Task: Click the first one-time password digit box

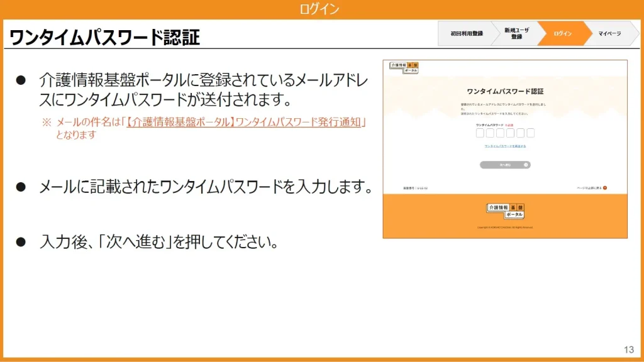Action: point(480,133)
